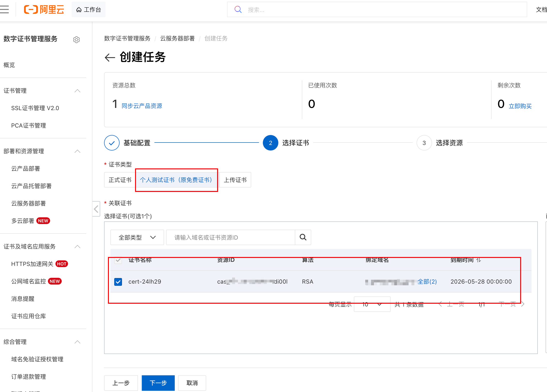Select the 上传证书 certificate type tab
The height and width of the screenshot is (392, 547).
coord(235,180)
